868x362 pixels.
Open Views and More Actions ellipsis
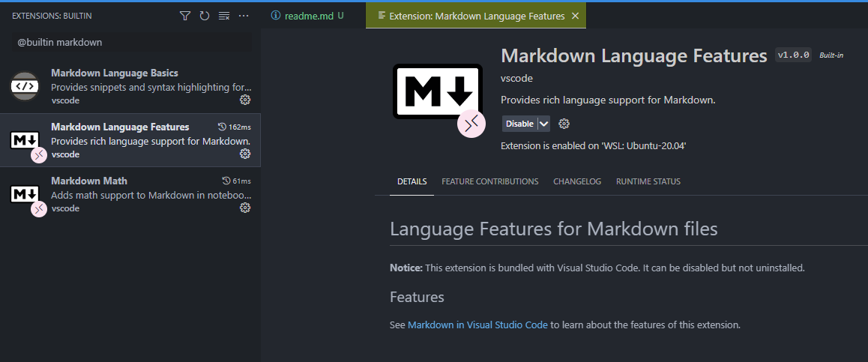(x=244, y=16)
